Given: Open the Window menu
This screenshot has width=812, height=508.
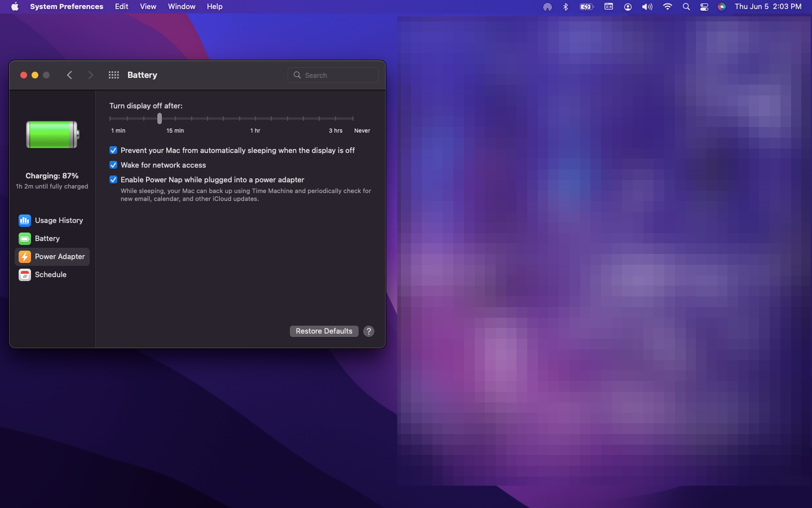Looking at the screenshot, I should pos(182,7).
